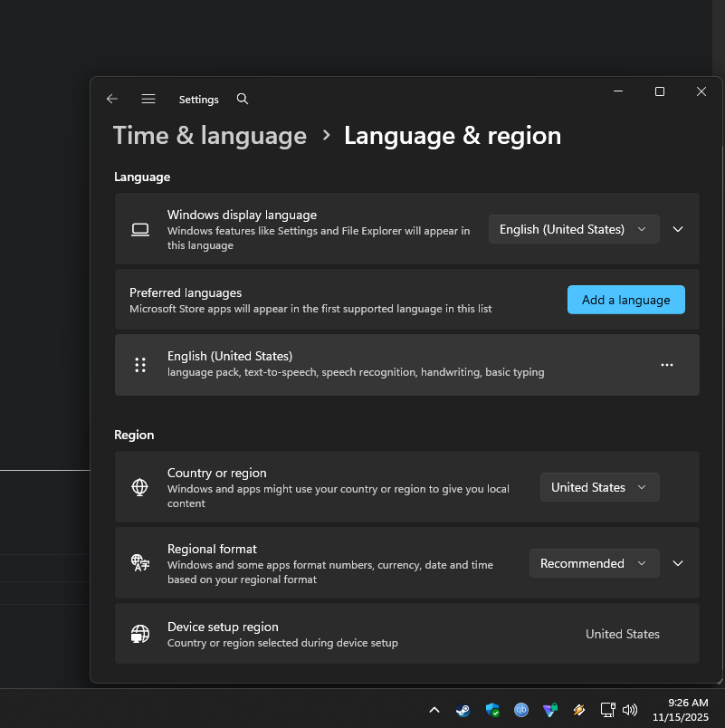
Task: Click the Language & region heading
Action: 453,136
